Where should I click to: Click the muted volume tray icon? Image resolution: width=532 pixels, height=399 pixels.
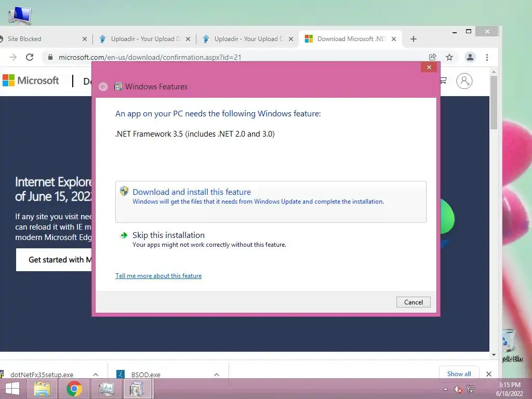tap(458, 389)
